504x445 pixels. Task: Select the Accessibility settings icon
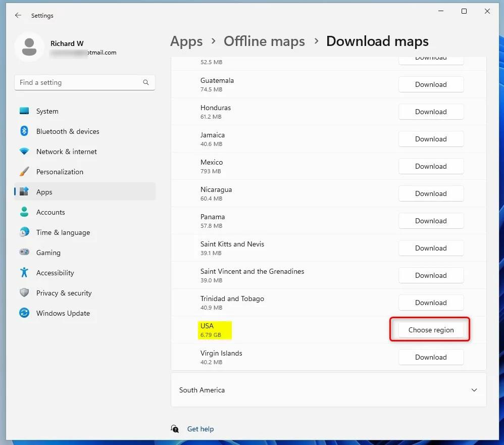(x=24, y=273)
